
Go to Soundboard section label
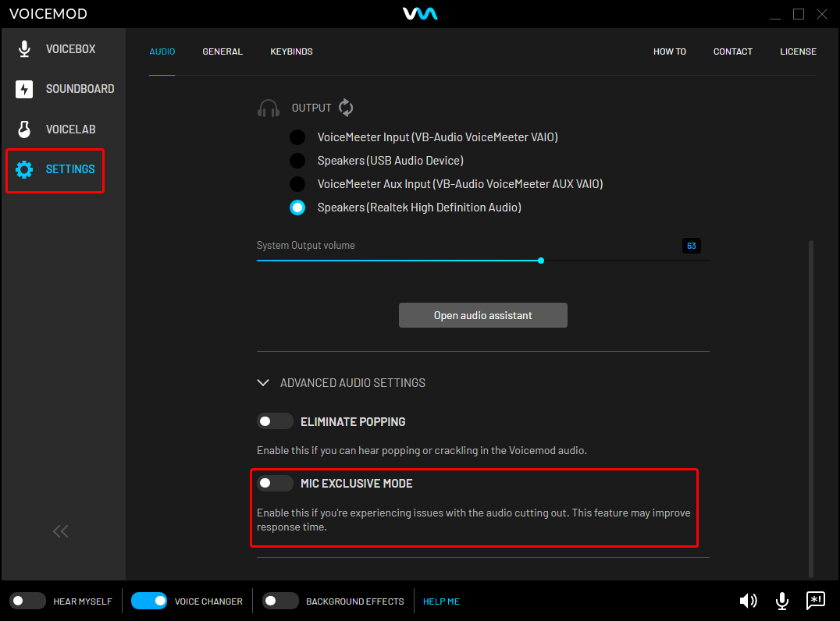pos(80,89)
